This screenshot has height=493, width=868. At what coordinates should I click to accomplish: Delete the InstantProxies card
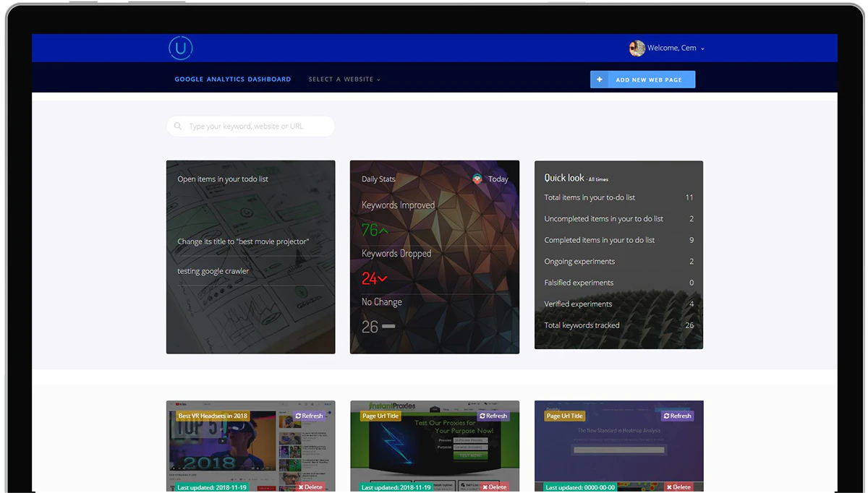495,487
